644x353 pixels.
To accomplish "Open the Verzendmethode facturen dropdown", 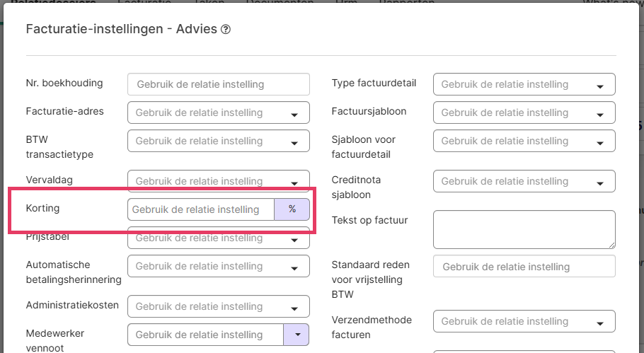I will 524,321.
